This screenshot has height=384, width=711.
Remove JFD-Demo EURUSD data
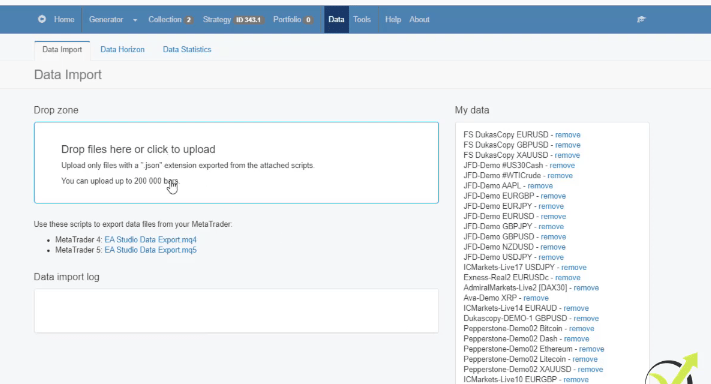(x=553, y=217)
